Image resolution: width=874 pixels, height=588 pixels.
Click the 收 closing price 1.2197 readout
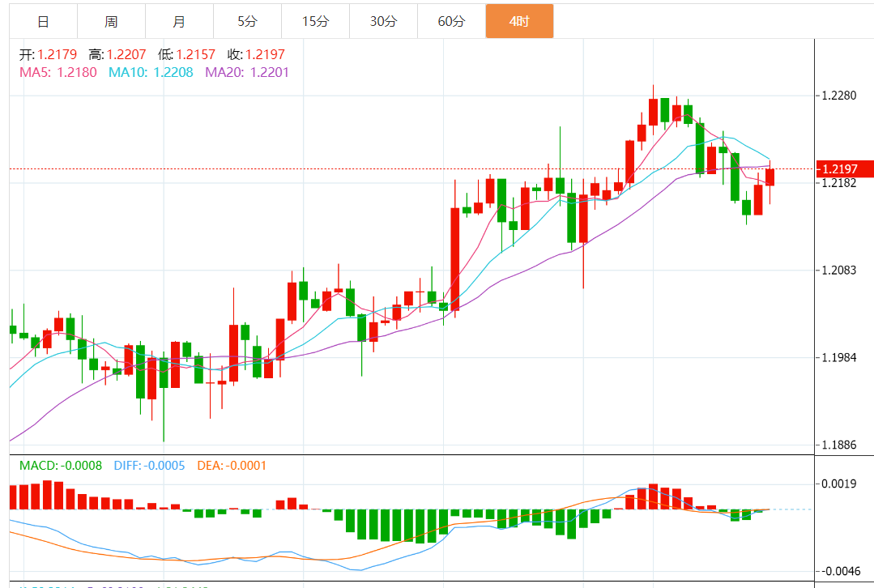tap(255, 55)
